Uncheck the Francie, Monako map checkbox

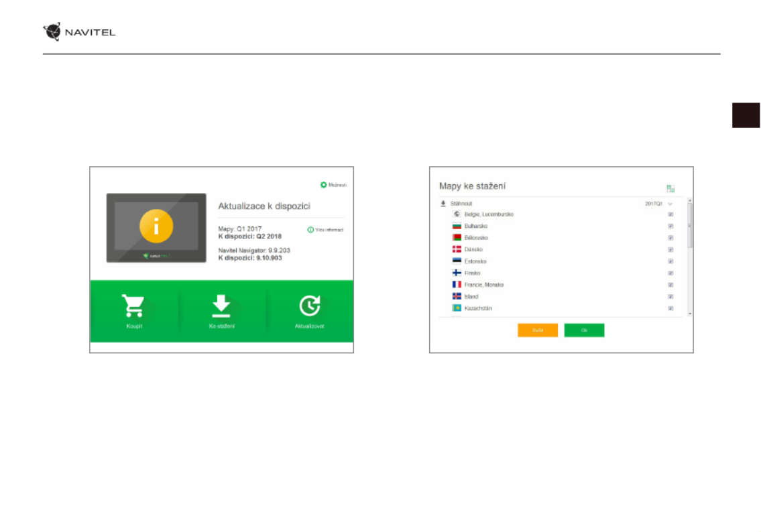click(670, 285)
